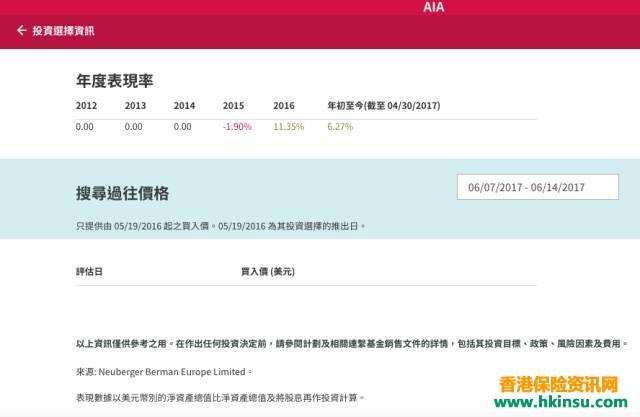Select the 2015 column header
Image resolution: width=640 pixels, height=417 pixels.
233,105
